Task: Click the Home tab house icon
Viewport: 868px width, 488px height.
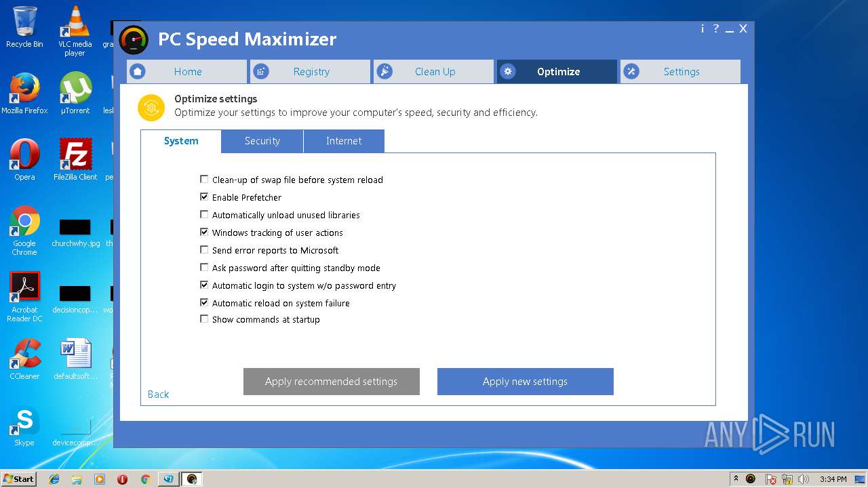Action: coord(138,72)
